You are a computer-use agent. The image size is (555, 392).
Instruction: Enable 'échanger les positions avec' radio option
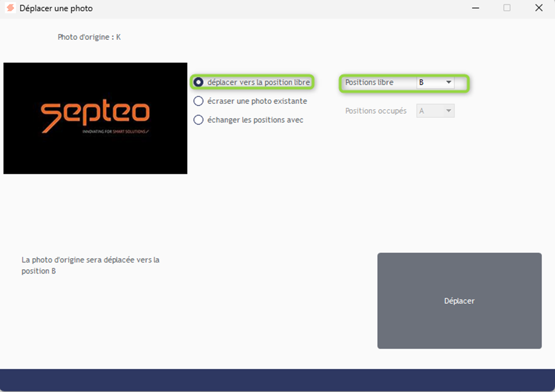coord(199,120)
